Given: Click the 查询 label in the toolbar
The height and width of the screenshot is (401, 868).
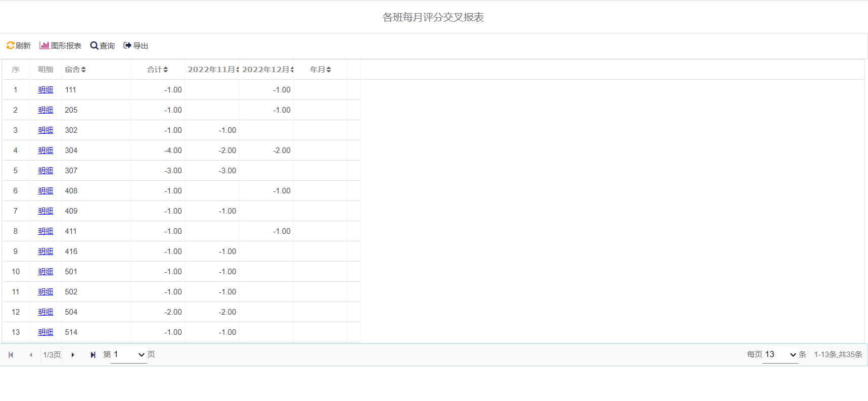Looking at the screenshot, I should [107, 45].
